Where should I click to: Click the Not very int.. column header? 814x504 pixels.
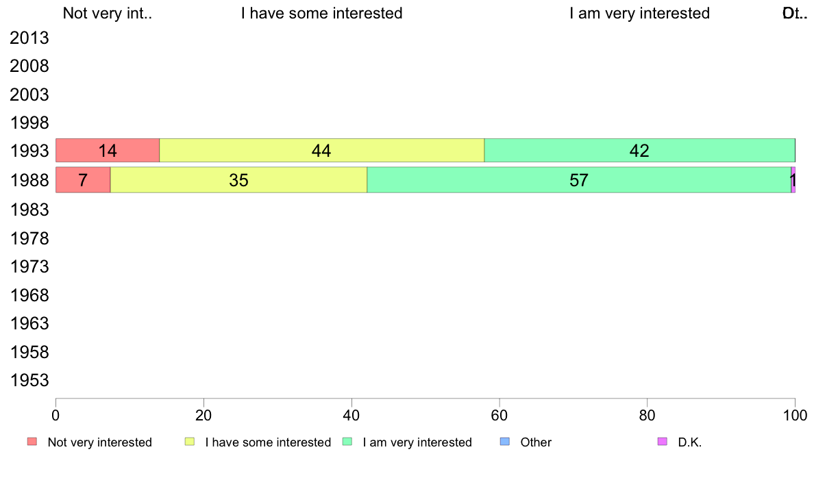(108, 13)
